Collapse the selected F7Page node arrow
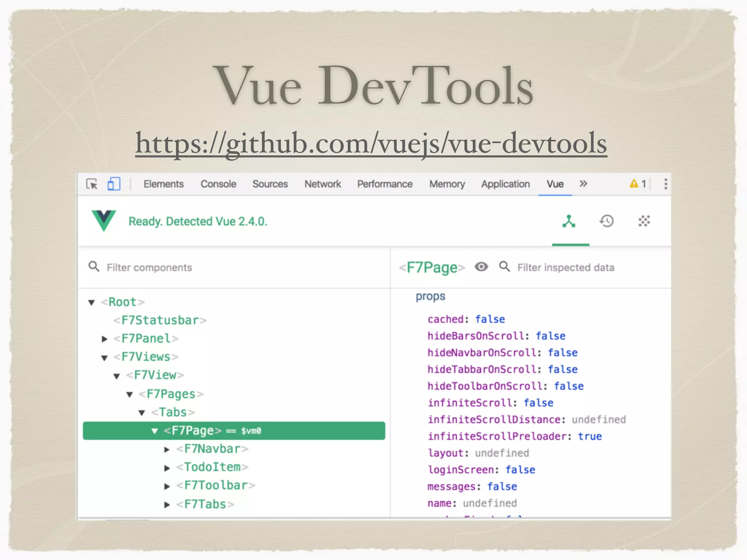 tap(155, 431)
